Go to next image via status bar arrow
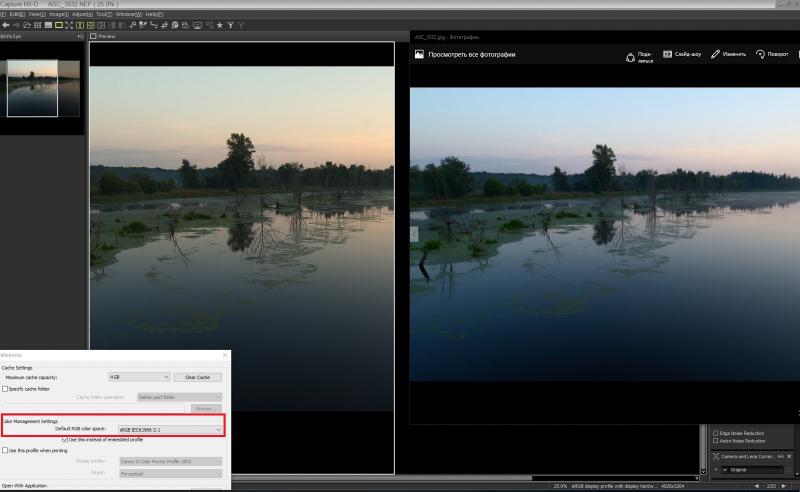This screenshot has width=800, height=492. coord(784,486)
